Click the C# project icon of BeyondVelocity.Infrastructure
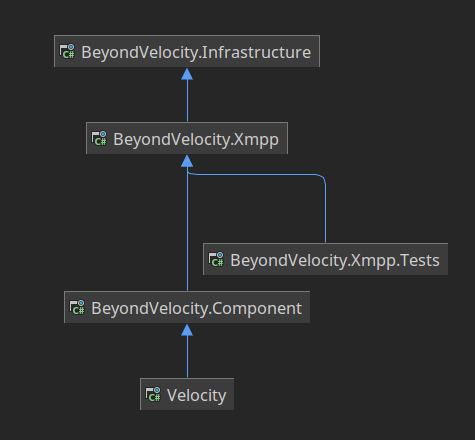 [x=67, y=52]
